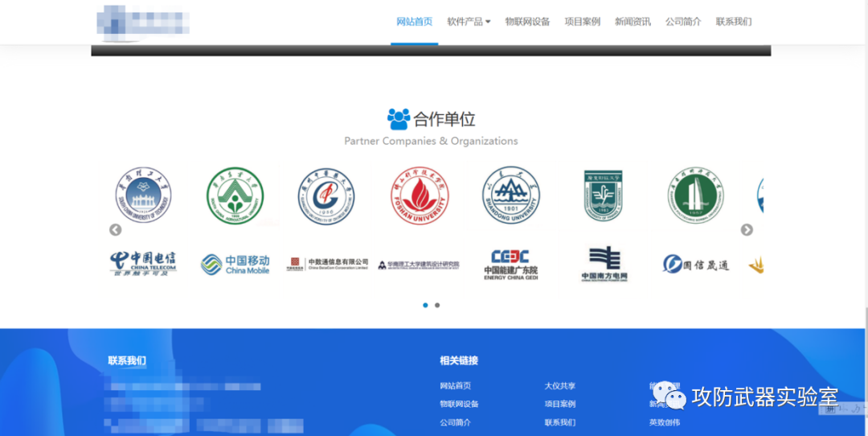
Task: Open 项目案例 in top navigation
Action: click(583, 22)
